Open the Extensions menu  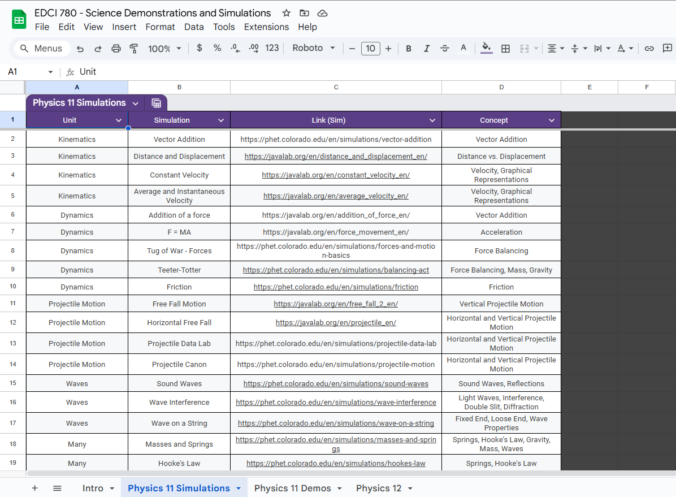click(x=266, y=27)
